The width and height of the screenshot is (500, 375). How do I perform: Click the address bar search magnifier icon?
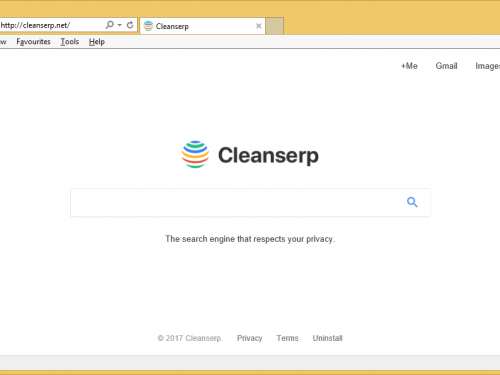coord(109,25)
